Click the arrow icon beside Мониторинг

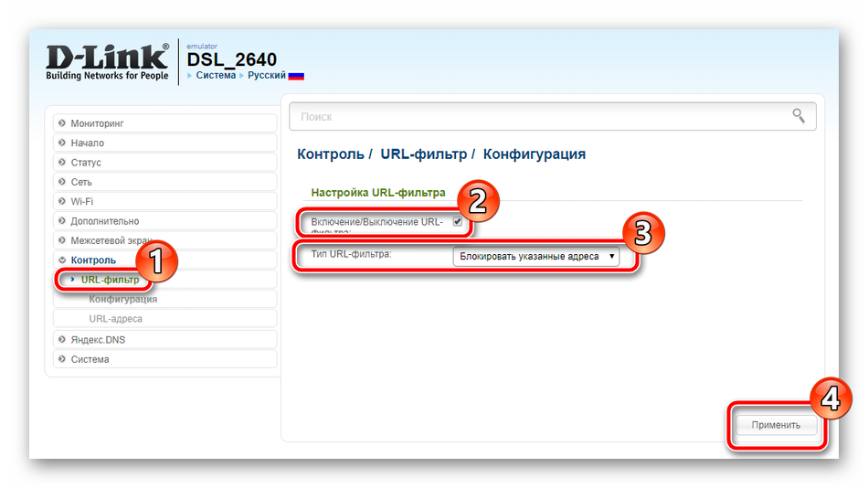pos(62,123)
